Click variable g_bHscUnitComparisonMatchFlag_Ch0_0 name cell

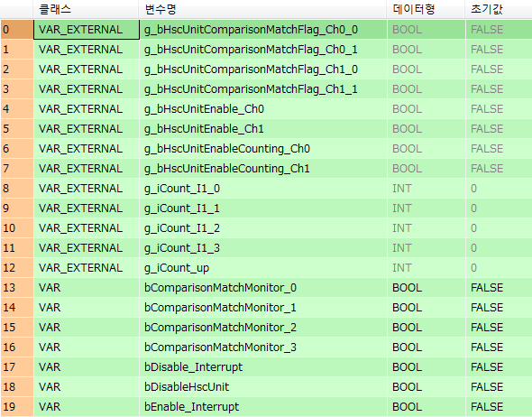[x=263, y=30]
